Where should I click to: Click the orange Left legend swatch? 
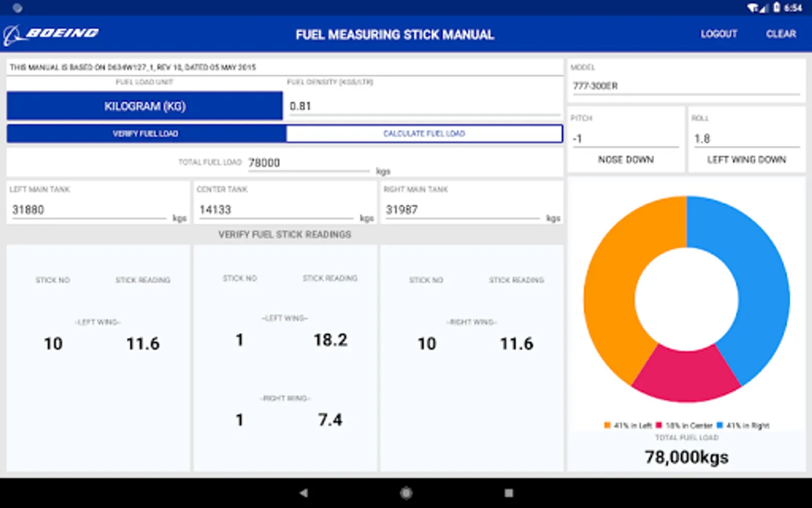[607, 425]
